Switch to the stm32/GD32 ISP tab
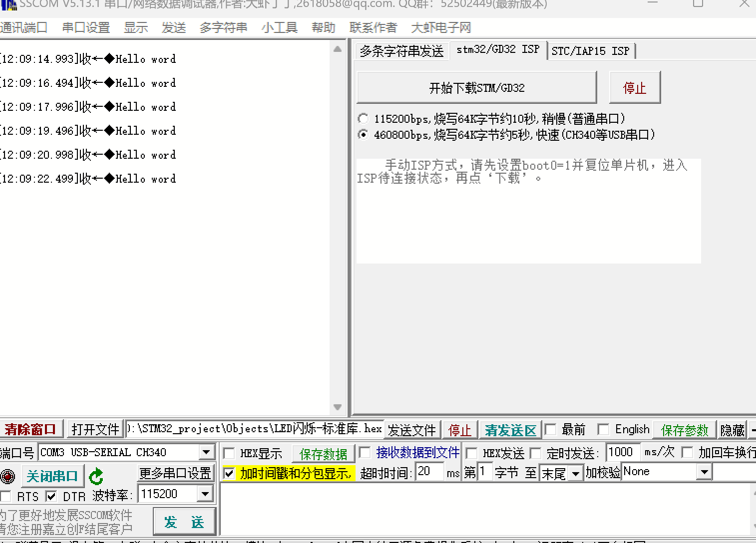 (x=498, y=49)
